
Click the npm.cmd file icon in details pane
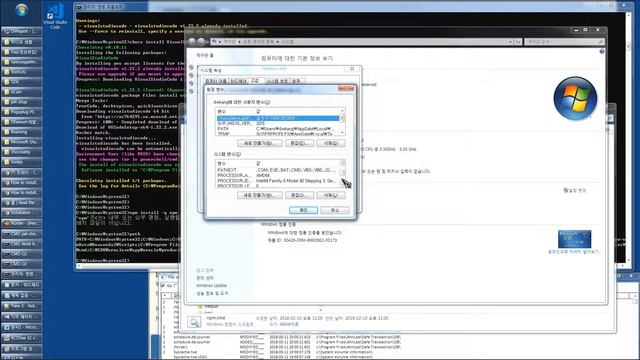click(x=194, y=322)
